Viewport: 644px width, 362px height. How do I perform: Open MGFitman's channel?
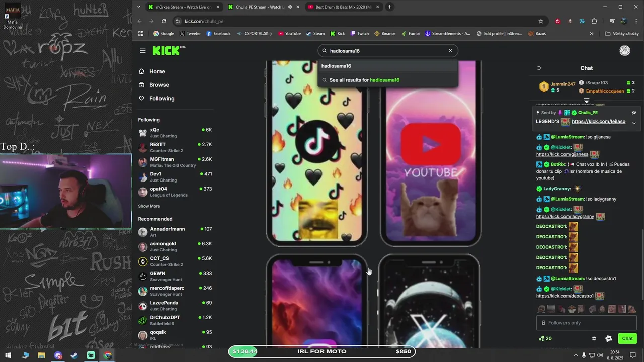[175, 162]
